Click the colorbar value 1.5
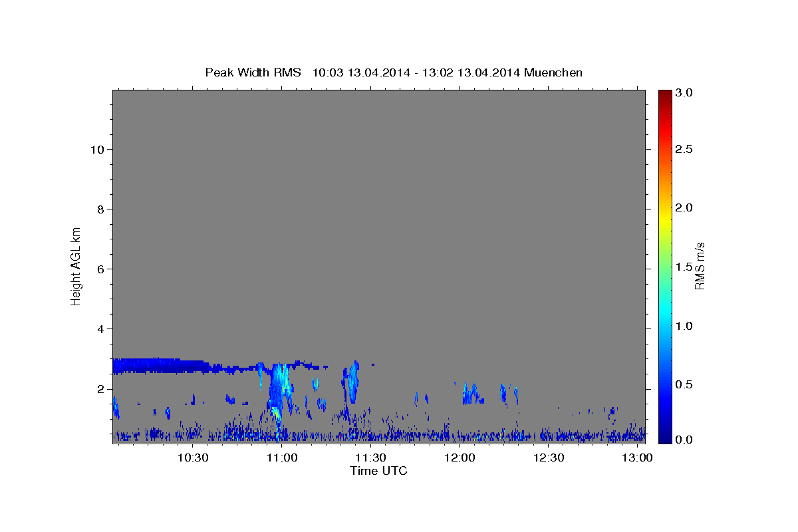Screen dimensions: 798x532 tap(684, 267)
